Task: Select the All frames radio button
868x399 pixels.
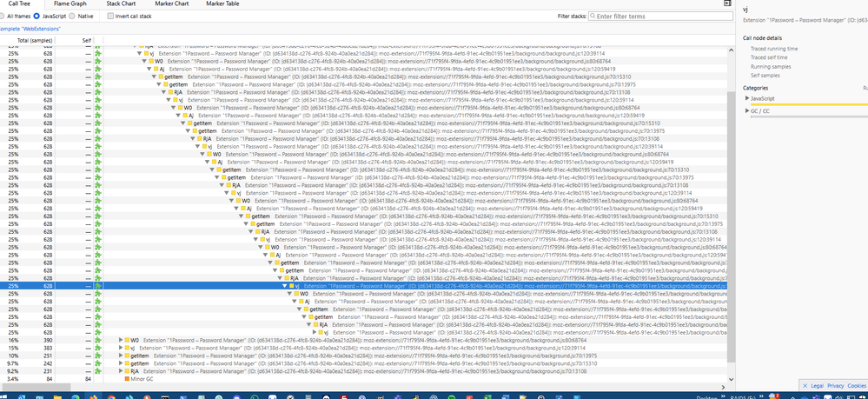Action: click(x=3, y=16)
